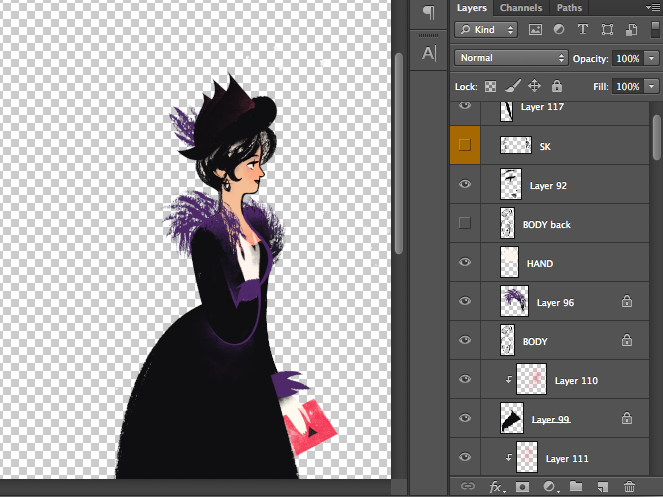Hide Layer 110 via eye icon
This screenshot has height=497, width=663.
pyautogui.click(x=465, y=379)
